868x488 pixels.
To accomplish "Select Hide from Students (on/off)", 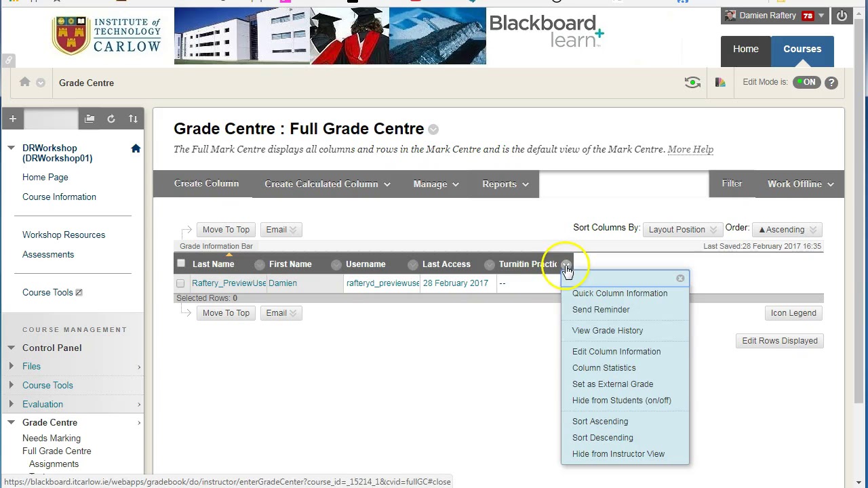I will (622, 401).
